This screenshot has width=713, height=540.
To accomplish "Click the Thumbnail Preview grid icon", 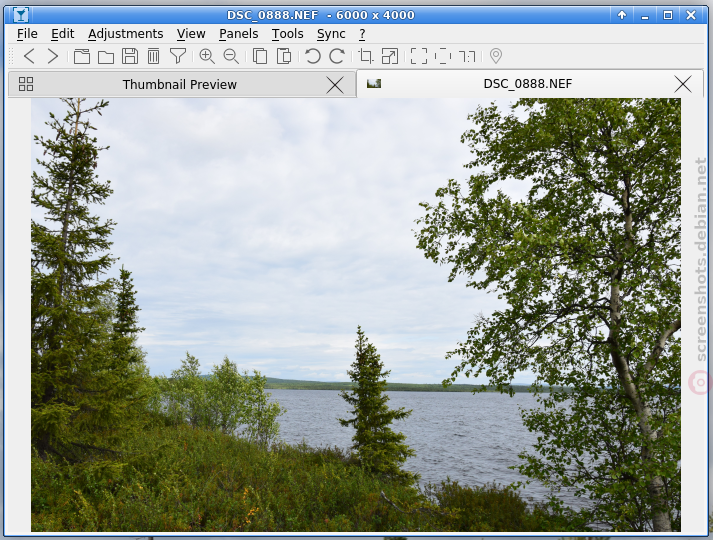I will pos(26,84).
